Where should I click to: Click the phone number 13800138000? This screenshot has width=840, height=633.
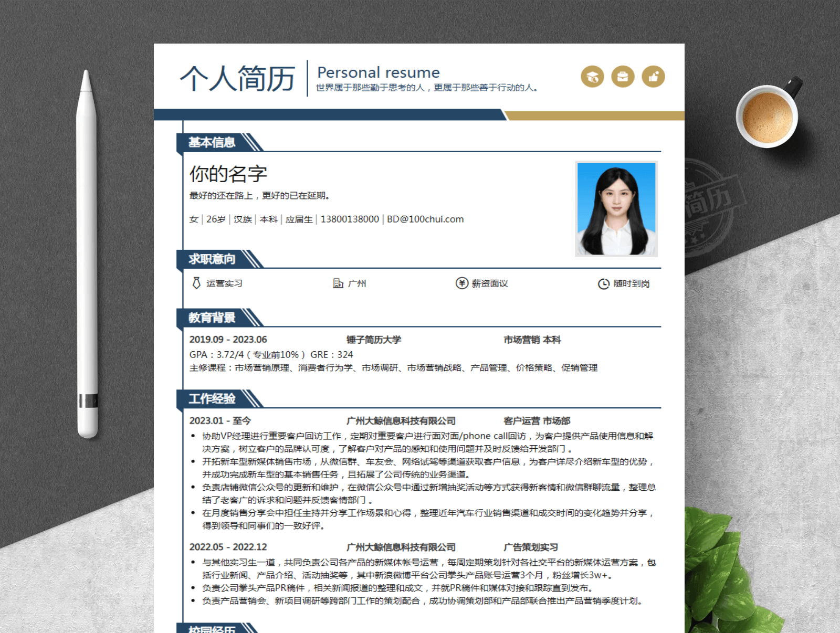pyautogui.click(x=350, y=219)
